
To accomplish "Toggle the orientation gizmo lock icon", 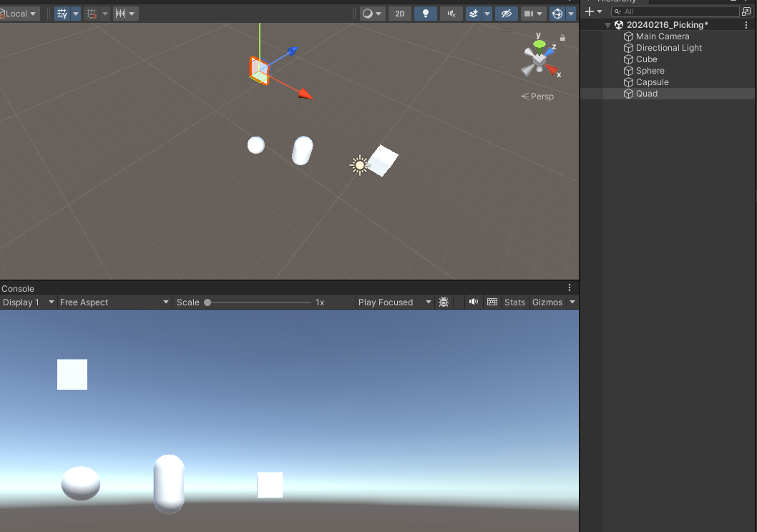I will 562,38.
